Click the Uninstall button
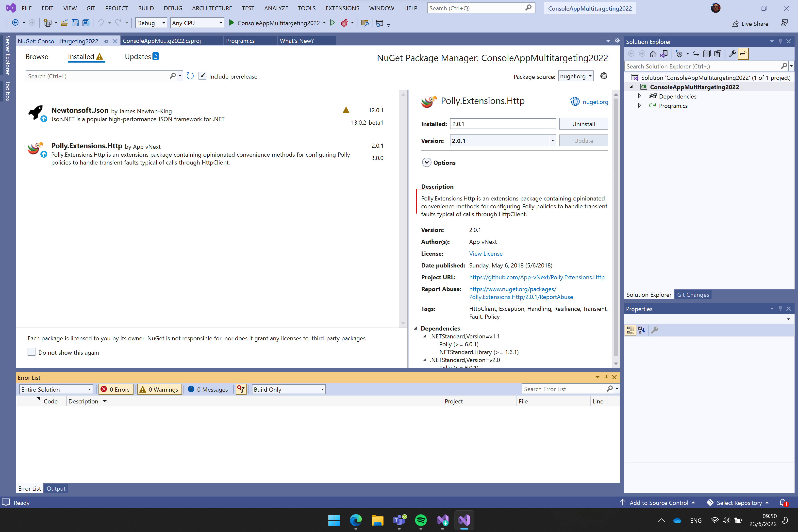 [583, 123]
